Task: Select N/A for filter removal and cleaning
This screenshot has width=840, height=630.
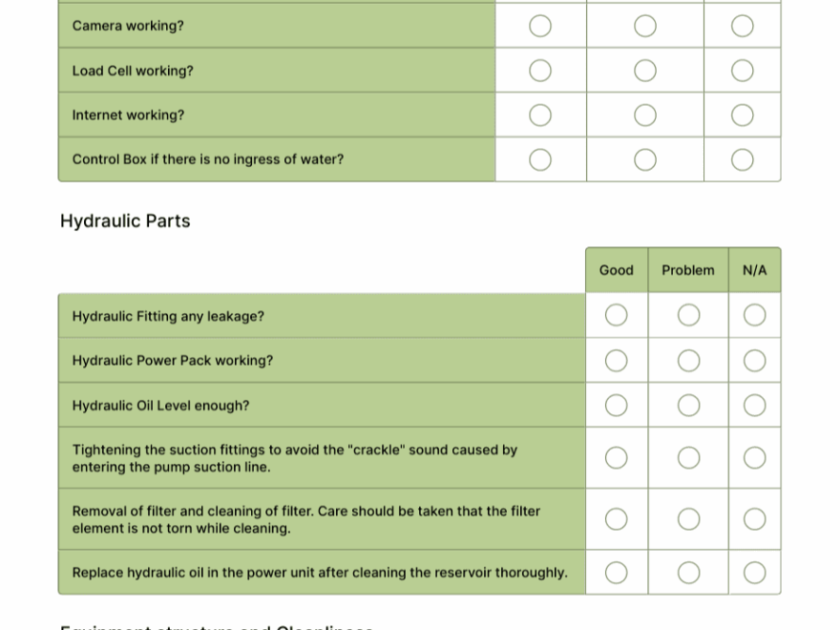Action: click(x=754, y=519)
